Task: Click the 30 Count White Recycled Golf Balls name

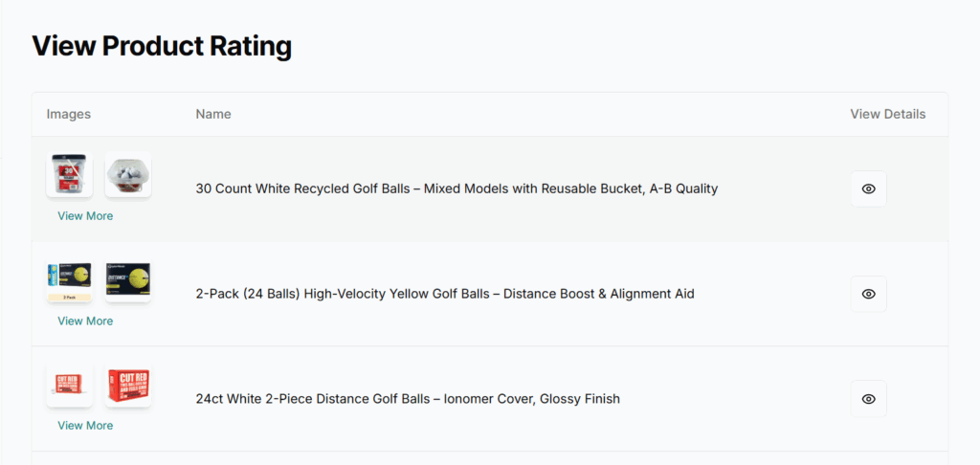Action: coord(457,188)
